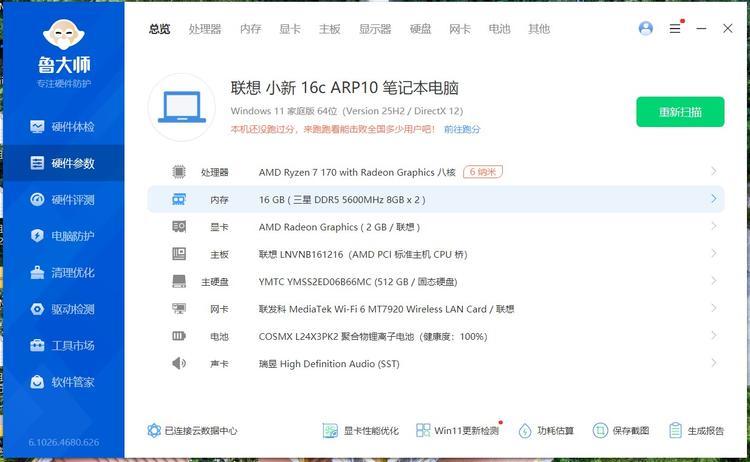Expand the 处理器 row chevron

pyautogui.click(x=714, y=171)
